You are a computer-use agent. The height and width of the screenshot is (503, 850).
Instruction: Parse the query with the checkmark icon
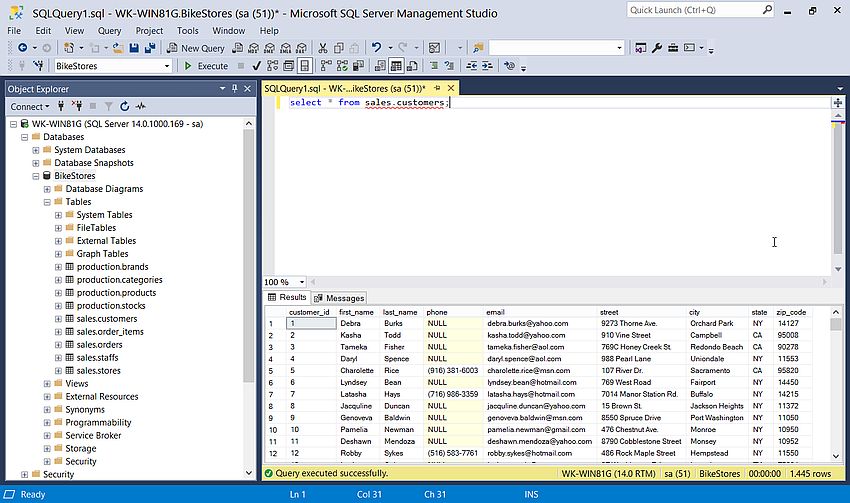[x=256, y=66]
